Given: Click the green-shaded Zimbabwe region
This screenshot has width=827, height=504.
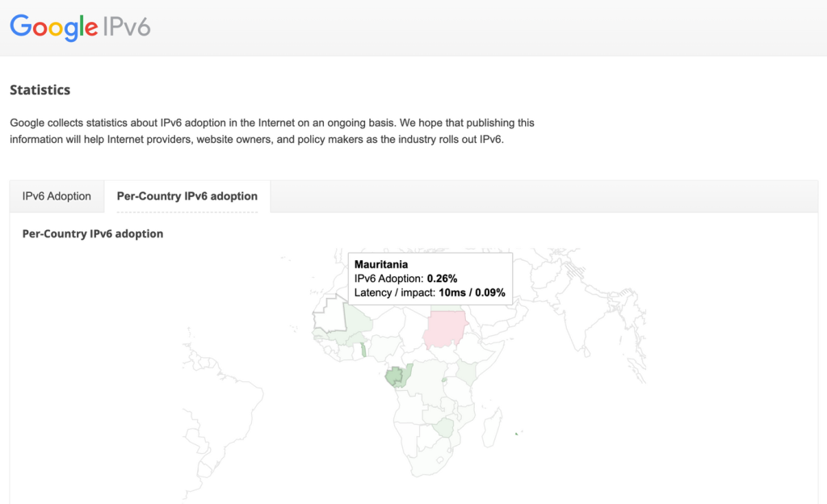Looking at the screenshot, I should (x=443, y=427).
